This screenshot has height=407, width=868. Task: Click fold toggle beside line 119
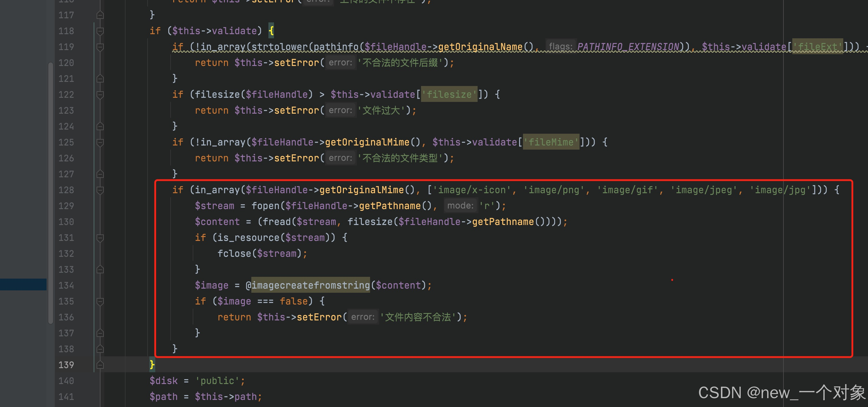(100, 47)
